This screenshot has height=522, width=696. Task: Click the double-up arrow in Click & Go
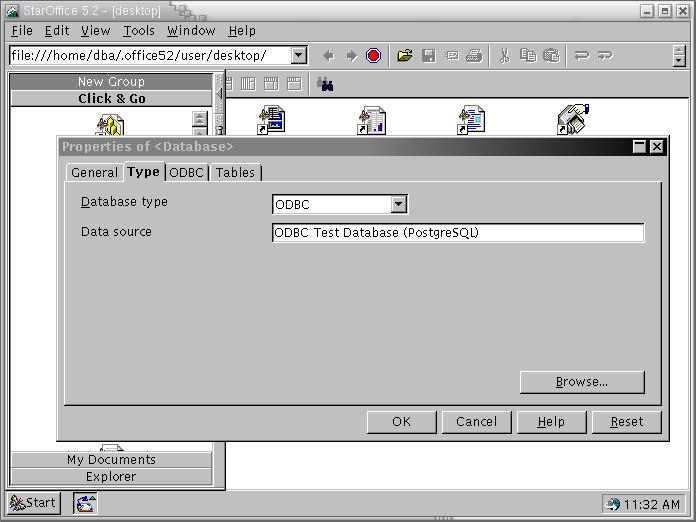pos(200,119)
